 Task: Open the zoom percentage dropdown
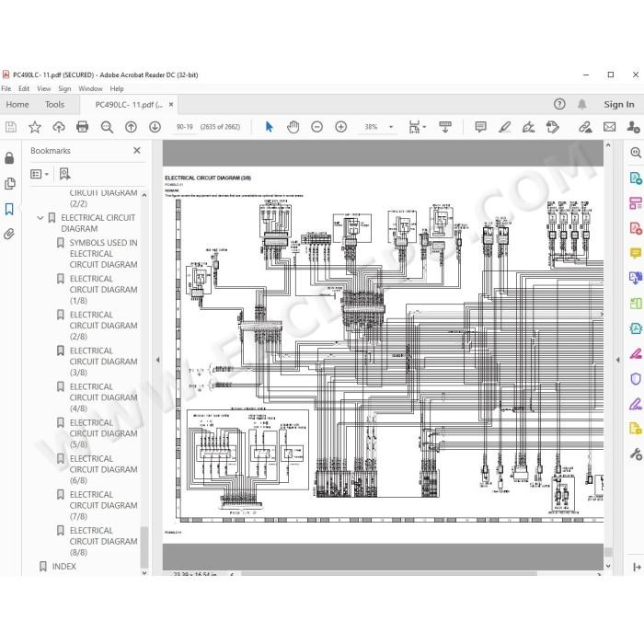391,127
